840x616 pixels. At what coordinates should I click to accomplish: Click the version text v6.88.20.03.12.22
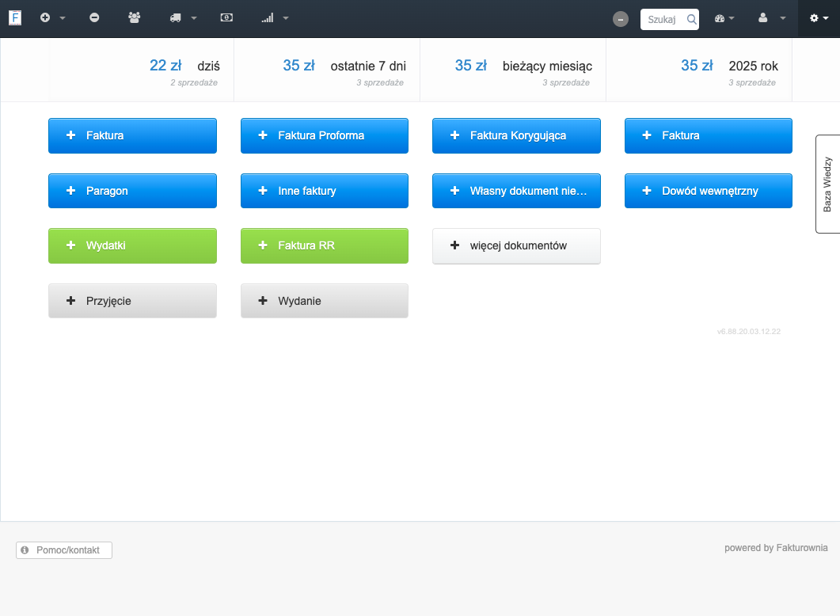748,332
